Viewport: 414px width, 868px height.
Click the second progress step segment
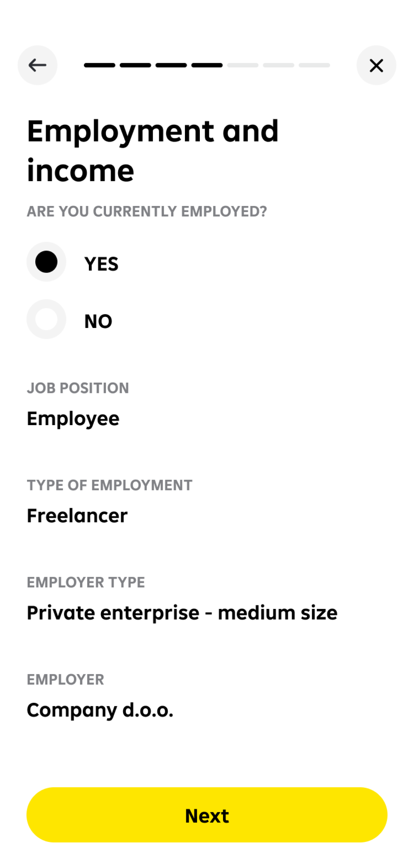135,65
